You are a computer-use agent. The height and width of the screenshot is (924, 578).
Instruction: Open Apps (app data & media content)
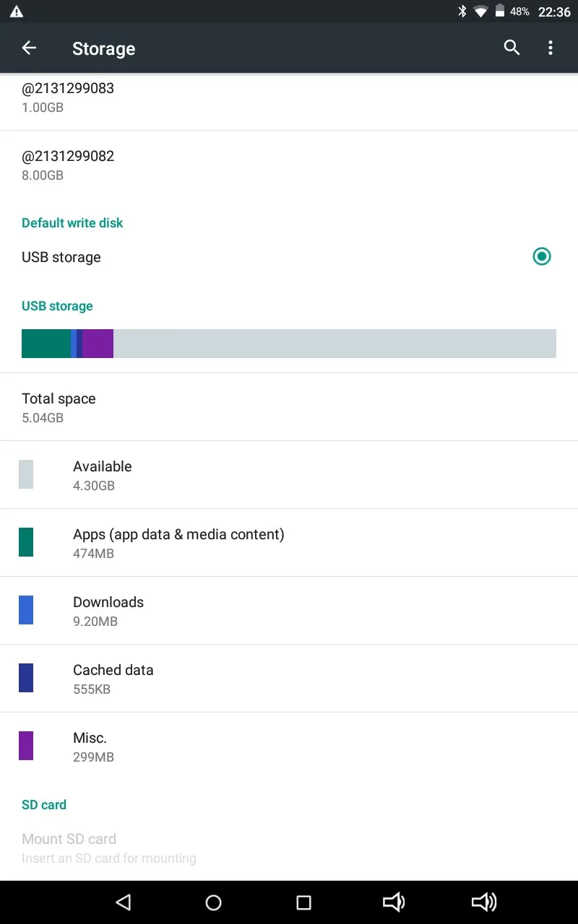(x=289, y=543)
